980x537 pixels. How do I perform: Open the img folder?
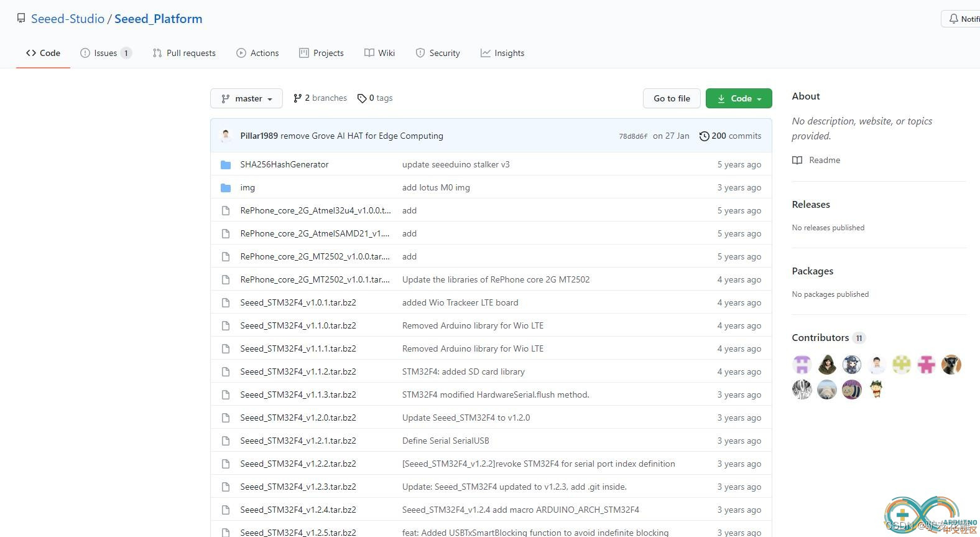[247, 187]
